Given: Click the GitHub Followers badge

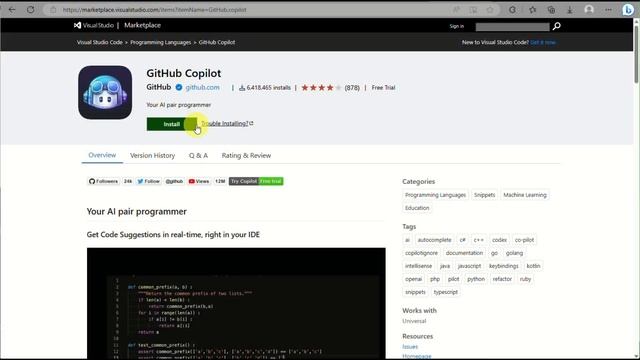Looking at the screenshot, I should coord(110,181).
